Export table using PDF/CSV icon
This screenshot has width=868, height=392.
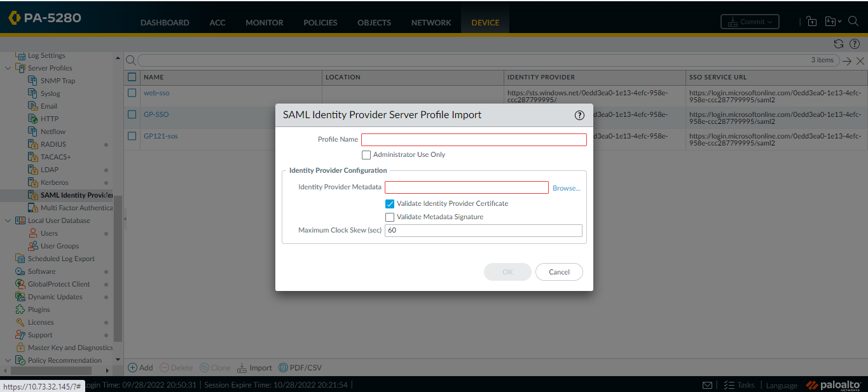click(284, 368)
